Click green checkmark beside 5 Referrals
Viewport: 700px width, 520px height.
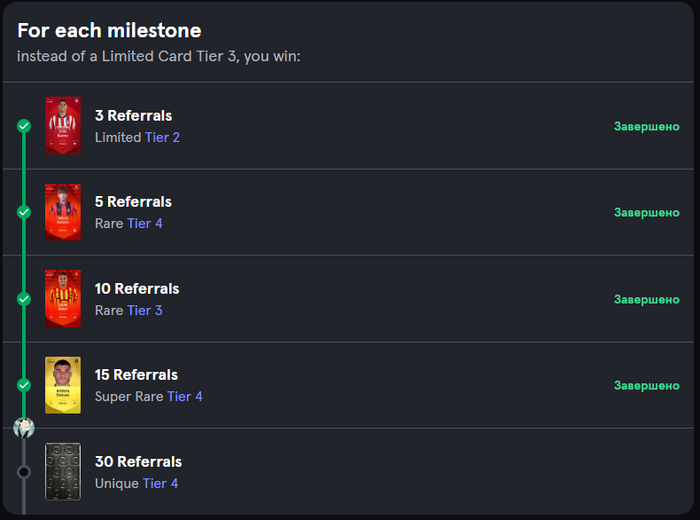pos(24,212)
